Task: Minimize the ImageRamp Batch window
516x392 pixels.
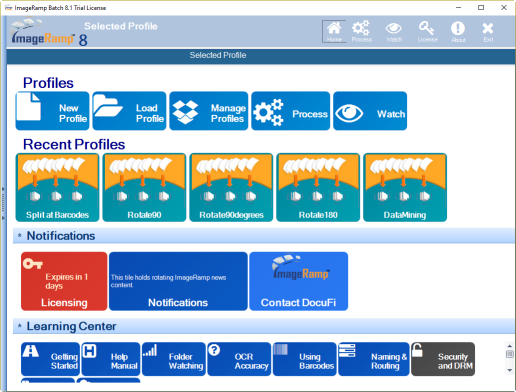Action: click(x=459, y=7)
